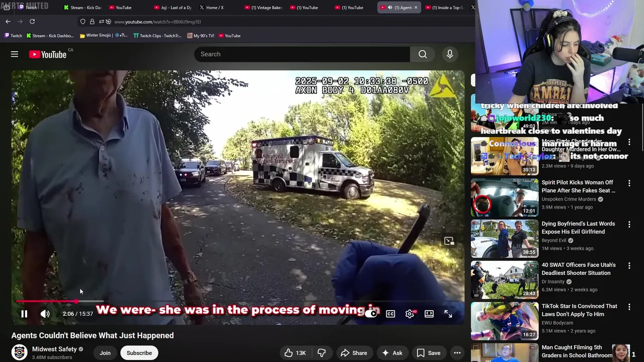This screenshot has width=644, height=362.
Task: Reload the current page
Action: [32, 22]
